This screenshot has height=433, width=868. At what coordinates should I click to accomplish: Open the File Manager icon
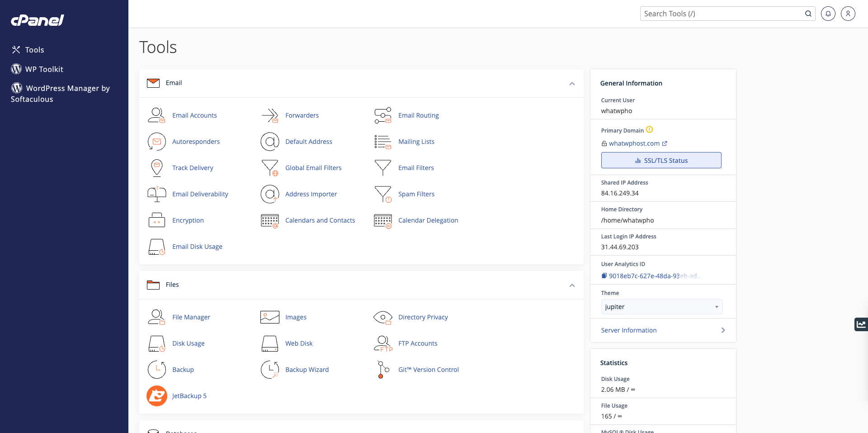(156, 317)
